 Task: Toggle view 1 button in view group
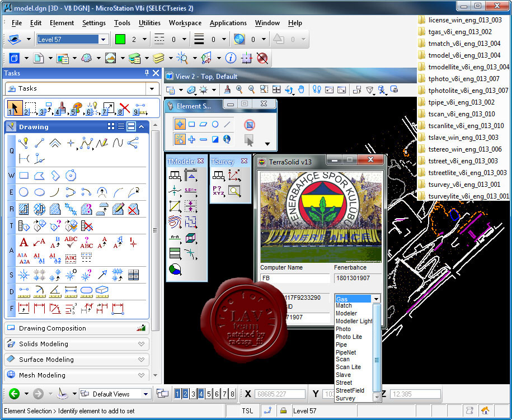tap(177, 394)
